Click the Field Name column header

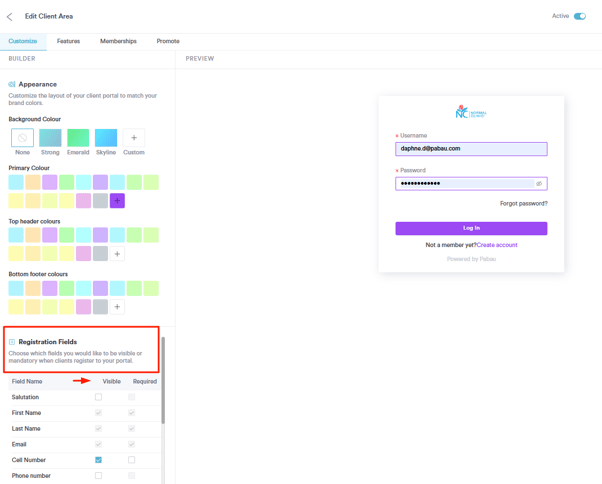[x=27, y=382]
